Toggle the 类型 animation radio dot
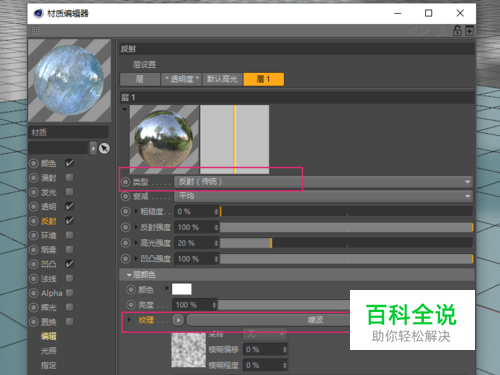This screenshot has width=500, height=375. 125,182
